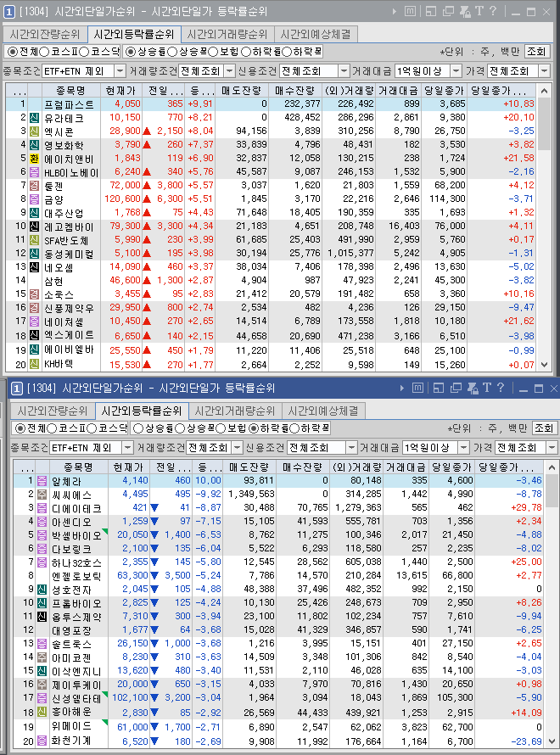The image size is (560, 755).
Task: Click the font 'T' icon in upper window title bar
Action: pos(479,11)
